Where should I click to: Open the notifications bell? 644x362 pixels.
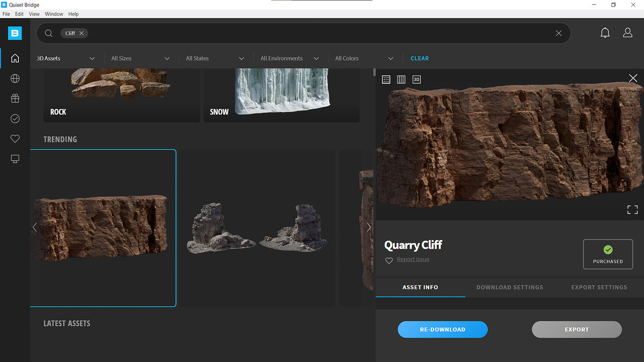[x=605, y=33]
